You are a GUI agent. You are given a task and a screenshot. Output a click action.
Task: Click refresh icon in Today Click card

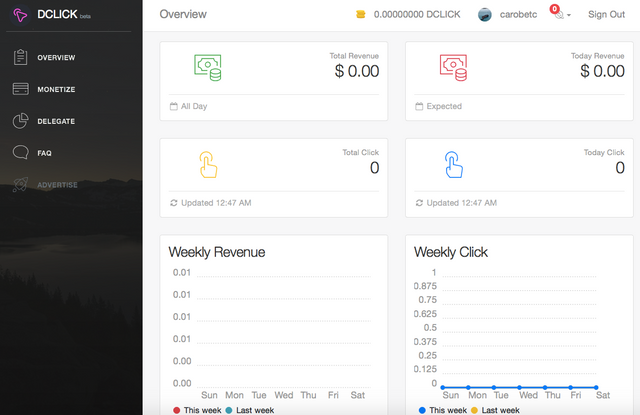point(419,203)
